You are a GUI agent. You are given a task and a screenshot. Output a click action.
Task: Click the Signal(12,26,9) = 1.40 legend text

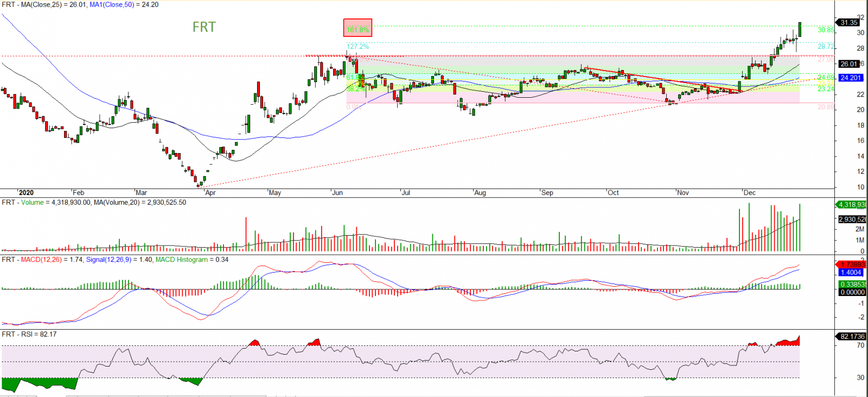coord(119,260)
